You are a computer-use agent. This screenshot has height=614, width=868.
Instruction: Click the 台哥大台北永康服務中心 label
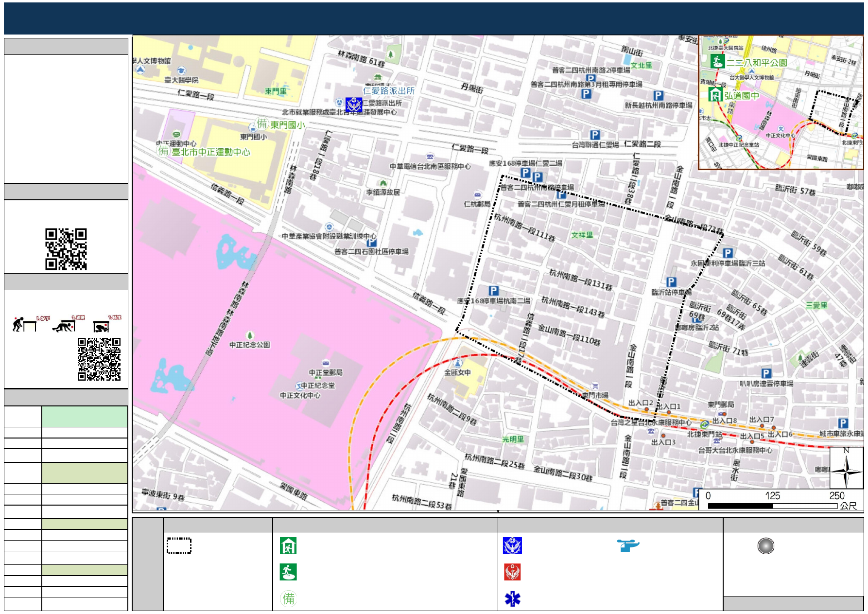click(x=735, y=451)
